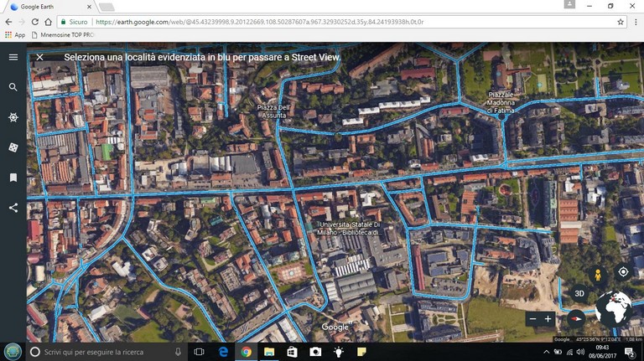Image resolution: width=644 pixels, height=361 pixels.
Task: Click the coordinates readout in status bar
Action: coord(598,339)
